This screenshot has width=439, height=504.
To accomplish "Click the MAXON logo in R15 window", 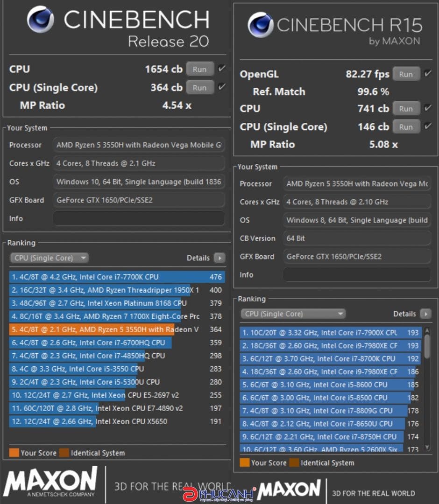I will [289, 490].
